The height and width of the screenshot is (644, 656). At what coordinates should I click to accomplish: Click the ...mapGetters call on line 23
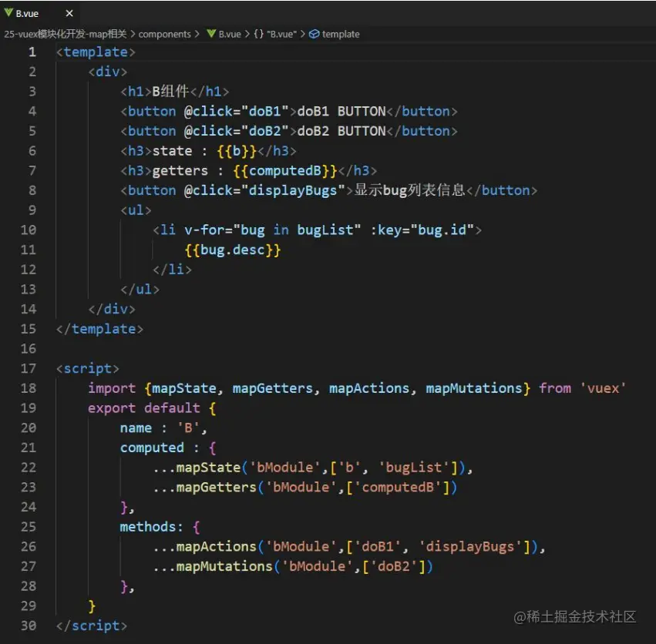(305, 487)
